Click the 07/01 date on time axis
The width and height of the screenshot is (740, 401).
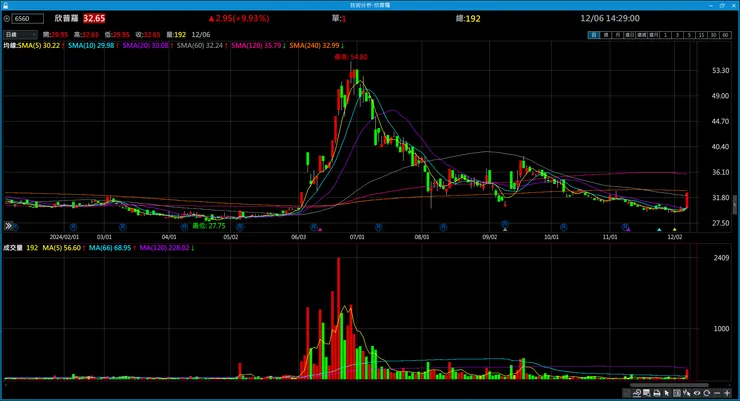pyautogui.click(x=357, y=237)
